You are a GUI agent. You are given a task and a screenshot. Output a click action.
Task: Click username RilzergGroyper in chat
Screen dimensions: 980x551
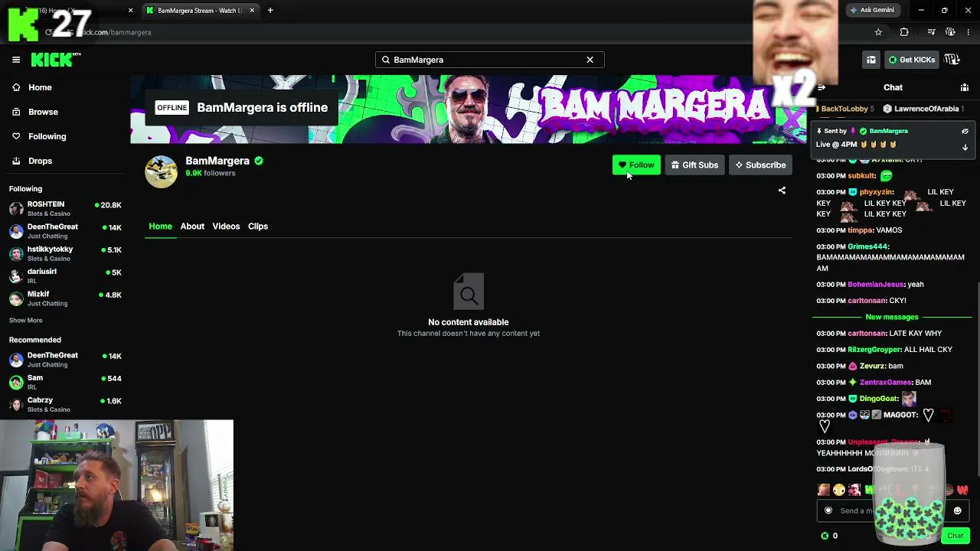874,350
